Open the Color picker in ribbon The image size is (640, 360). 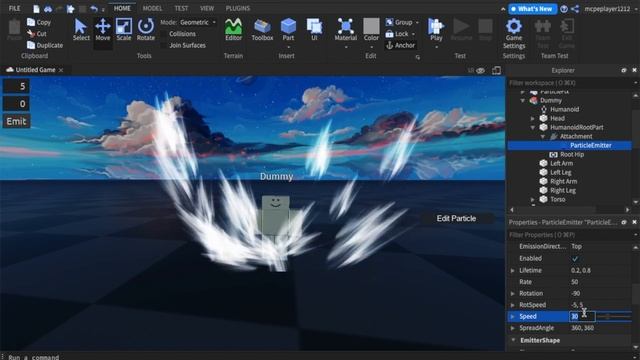click(x=371, y=29)
